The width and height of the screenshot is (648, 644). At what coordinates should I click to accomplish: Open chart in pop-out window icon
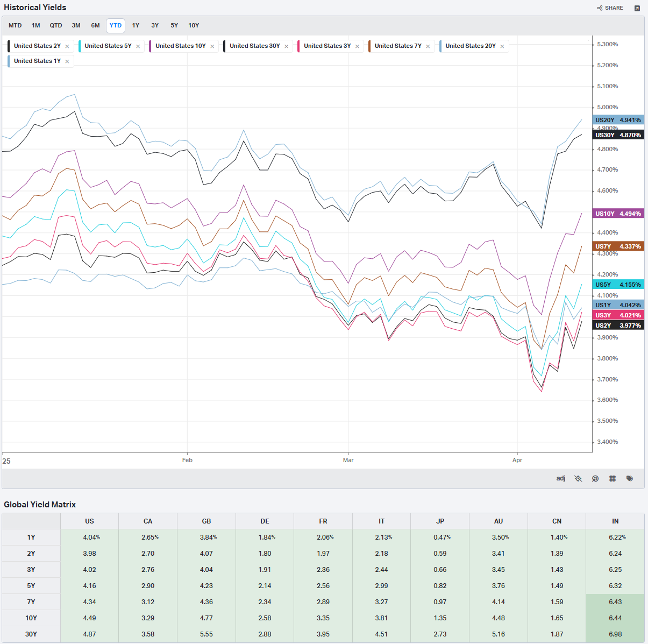637,8
